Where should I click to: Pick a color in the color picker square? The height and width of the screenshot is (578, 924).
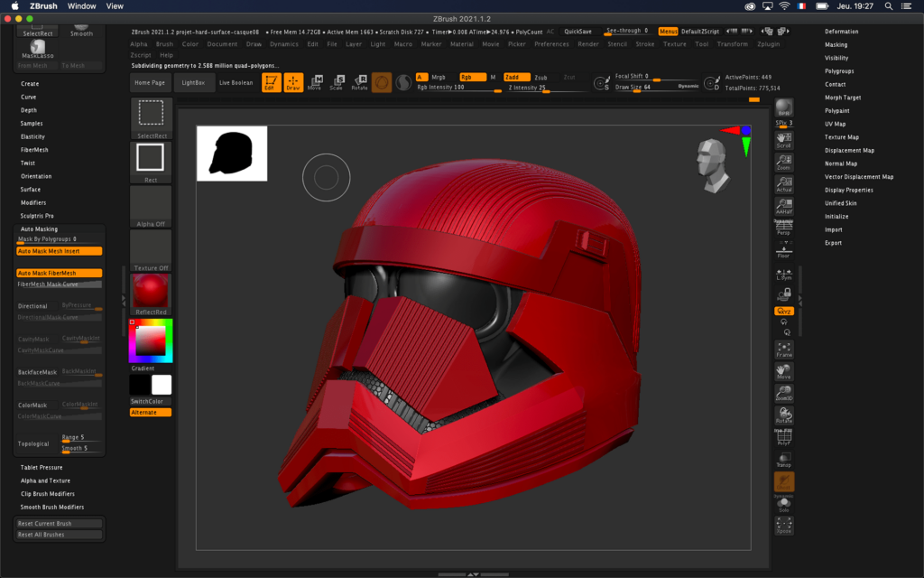(152, 340)
